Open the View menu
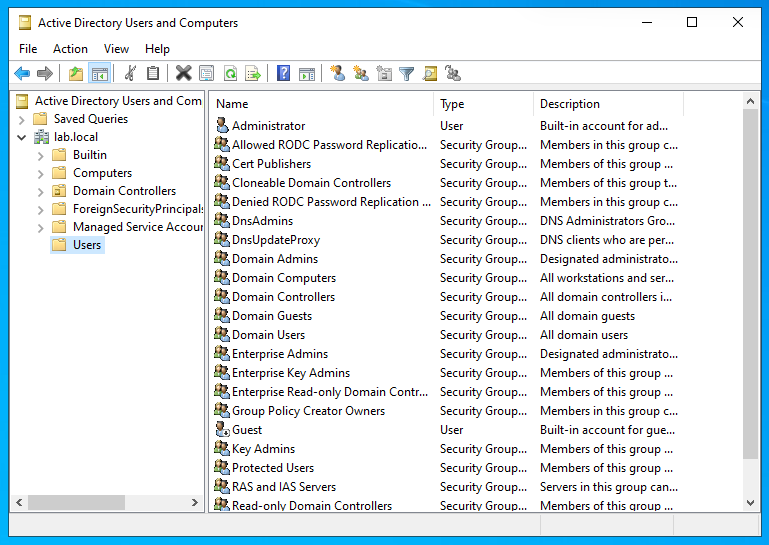The image size is (769, 545). click(116, 49)
